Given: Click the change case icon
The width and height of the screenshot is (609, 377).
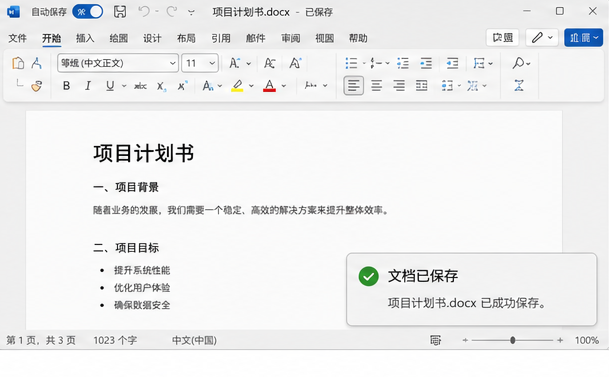Looking at the screenshot, I should point(270,63).
